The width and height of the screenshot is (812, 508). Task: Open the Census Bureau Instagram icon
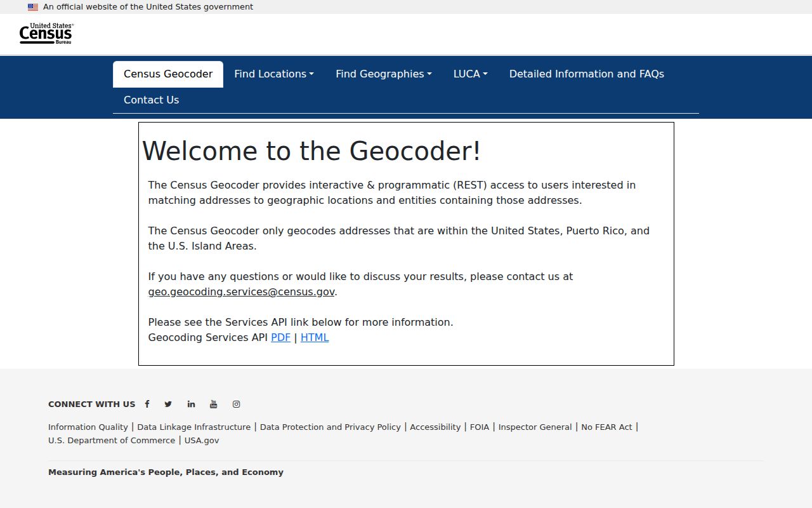tap(236, 404)
